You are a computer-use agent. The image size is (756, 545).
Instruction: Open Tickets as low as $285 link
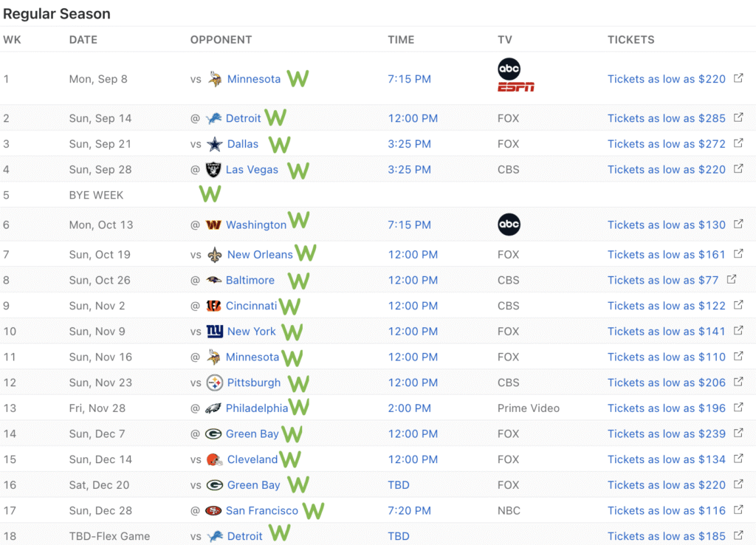(x=667, y=118)
